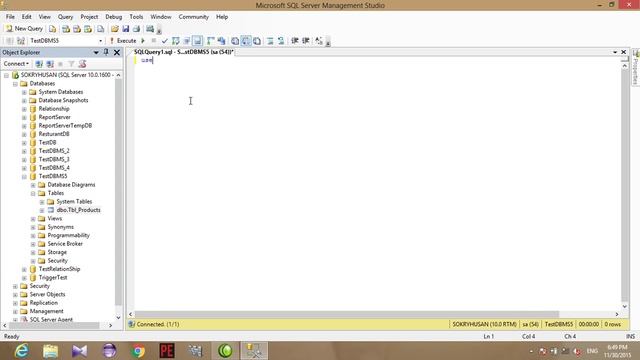Open the Community menu

click(193, 17)
